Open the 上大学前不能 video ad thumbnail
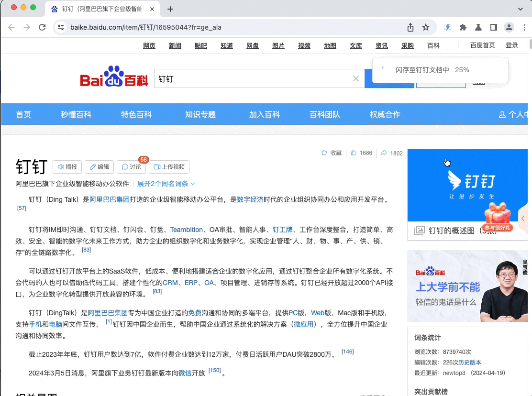Viewport: 532px width, 396px height. point(467,286)
